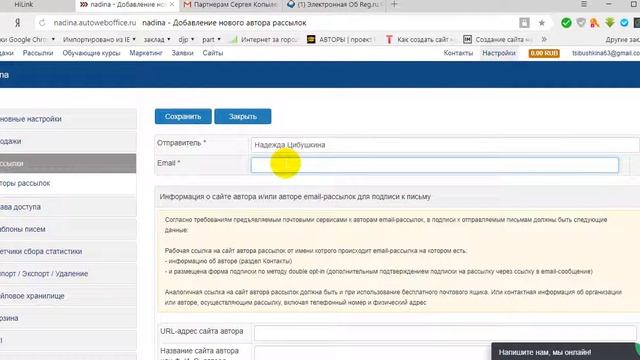This screenshot has width=640, height=360.
Task: Open 'Другие зак' bookmarks folder
Action: [622, 40]
